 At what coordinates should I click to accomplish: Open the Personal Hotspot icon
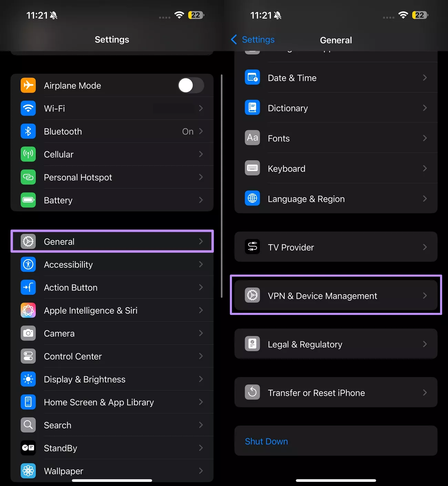pyautogui.click(x=28, y=177)
